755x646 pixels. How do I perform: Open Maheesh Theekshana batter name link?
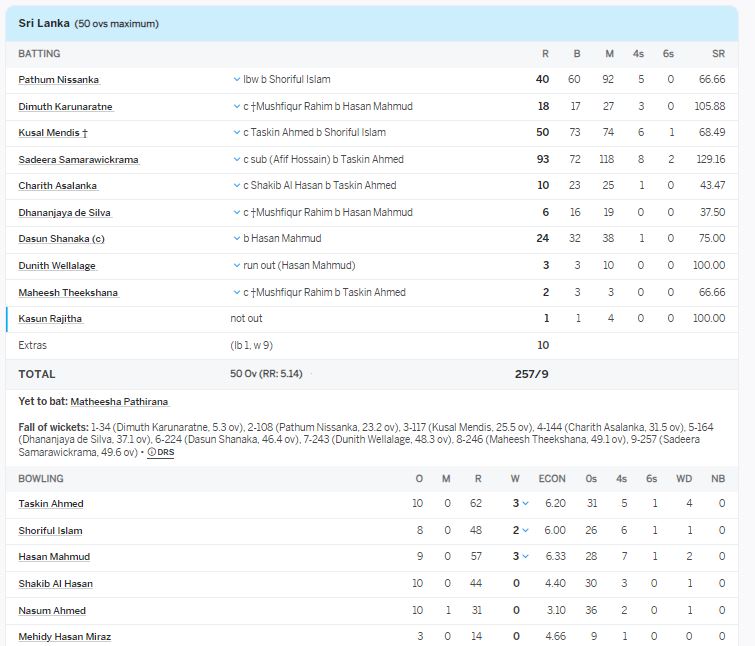[x=68, y=292]
